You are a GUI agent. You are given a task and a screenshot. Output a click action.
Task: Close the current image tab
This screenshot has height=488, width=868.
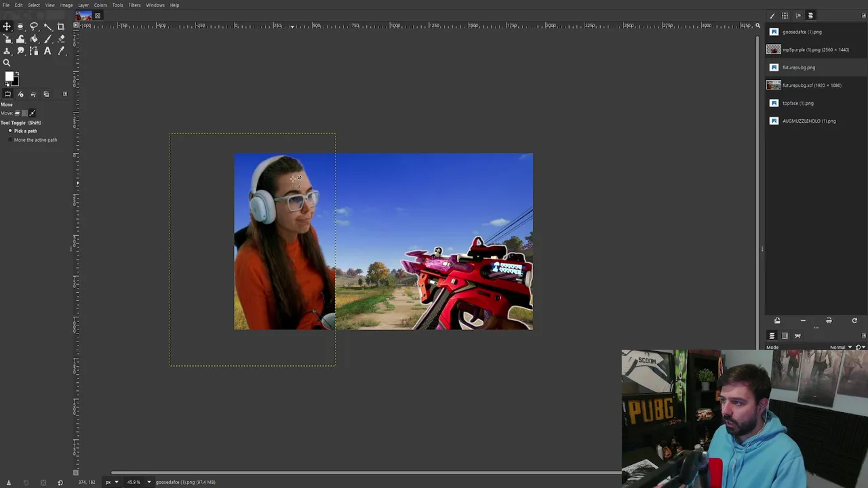98,16
